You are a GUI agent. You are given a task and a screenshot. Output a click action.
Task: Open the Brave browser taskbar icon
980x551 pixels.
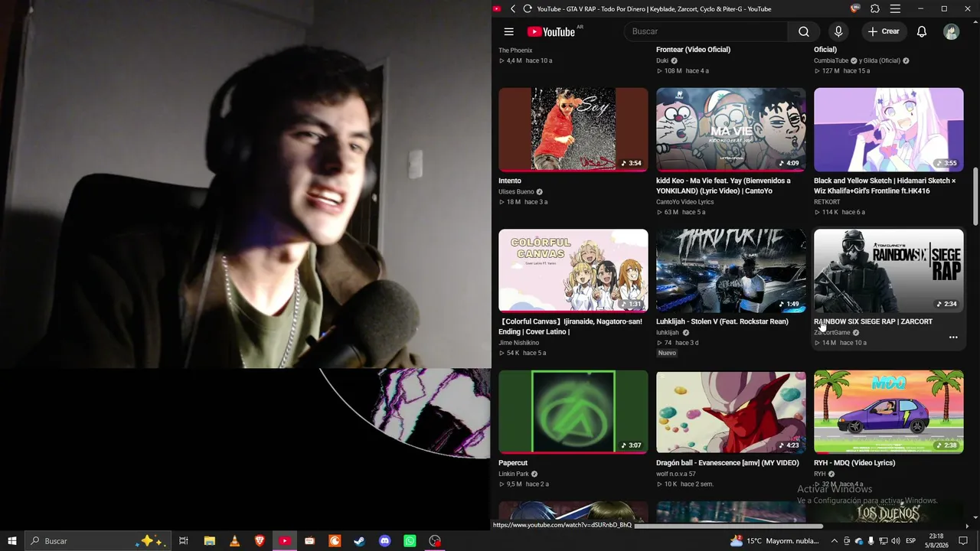tap(260, 541)
